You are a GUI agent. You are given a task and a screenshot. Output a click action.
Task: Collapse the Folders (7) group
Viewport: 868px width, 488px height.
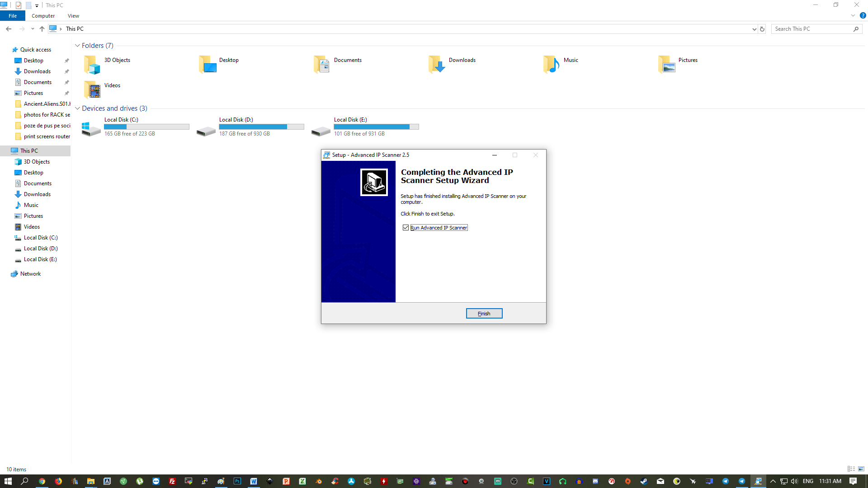coord(77,46)
